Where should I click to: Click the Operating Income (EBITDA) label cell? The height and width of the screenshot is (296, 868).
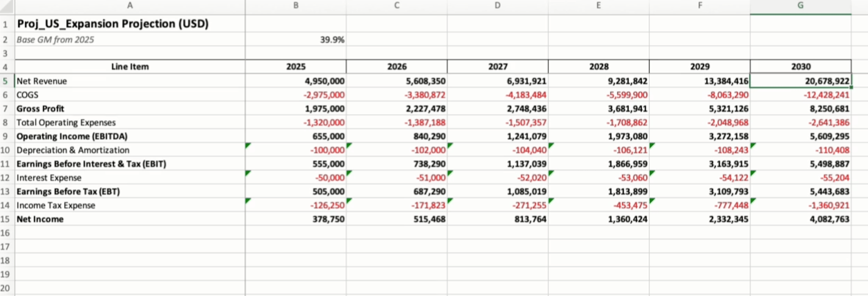pyautogui.click(x=72, y=136)
